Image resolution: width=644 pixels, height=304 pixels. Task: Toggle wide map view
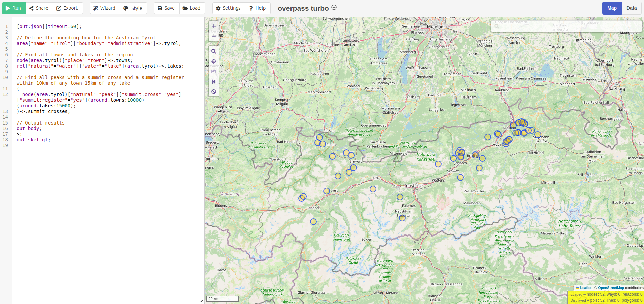click(214, 82)
